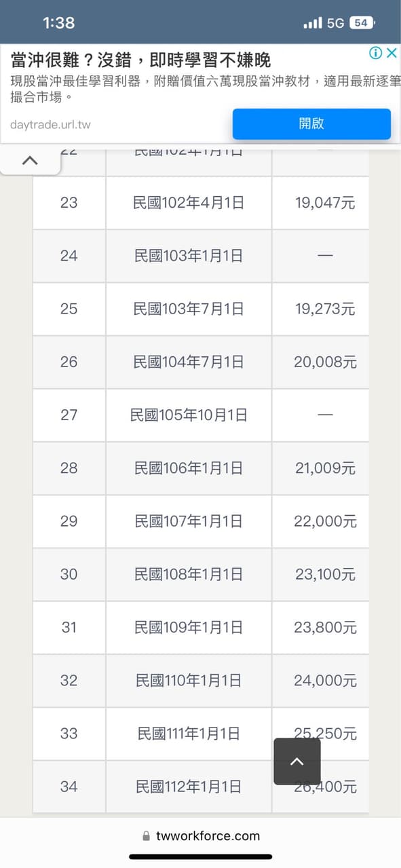Collapse the page using the top-left chevron
Screen dimensions: 401x868
[30, 160]
